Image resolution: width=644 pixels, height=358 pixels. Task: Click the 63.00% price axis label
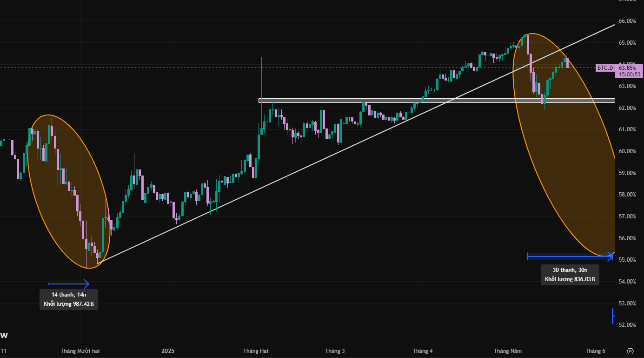point(627,86)
